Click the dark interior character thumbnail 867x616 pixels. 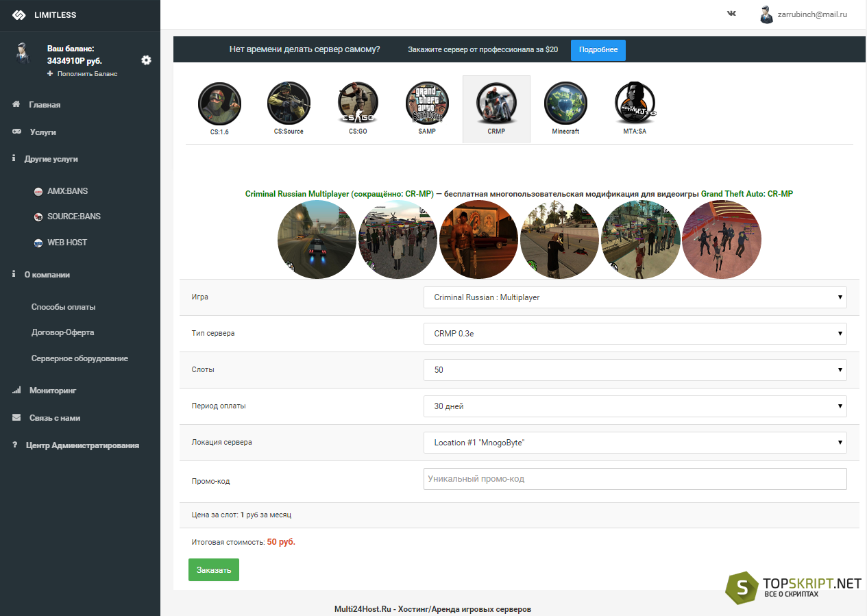click(x=479, y=239)
